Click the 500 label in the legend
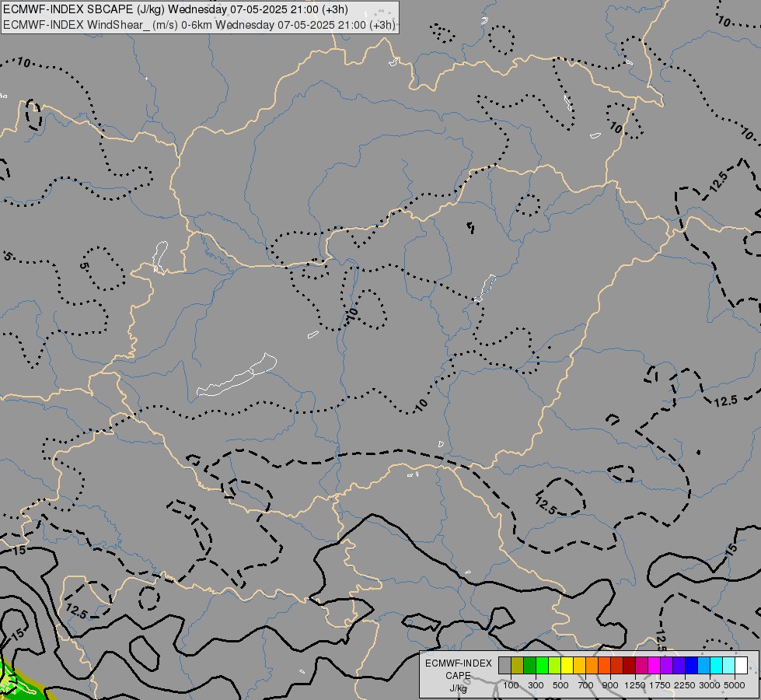Screen dimensions: 761x700 coord(560,685)
